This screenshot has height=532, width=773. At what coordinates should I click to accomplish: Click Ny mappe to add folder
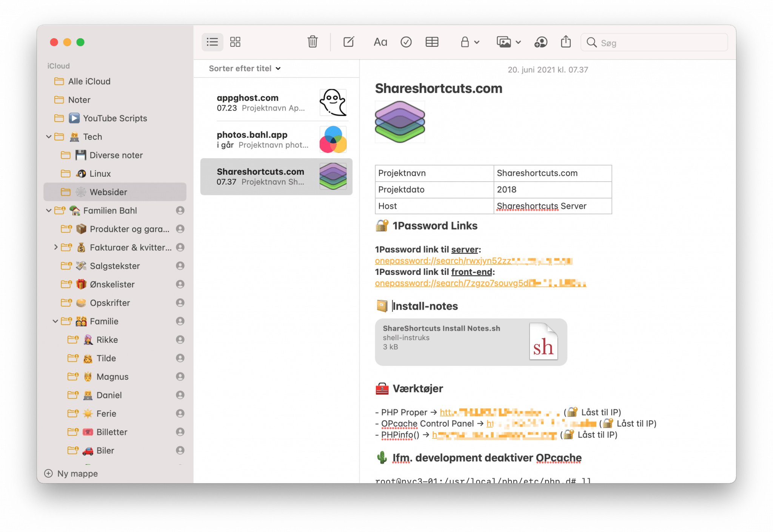(71, 473)
